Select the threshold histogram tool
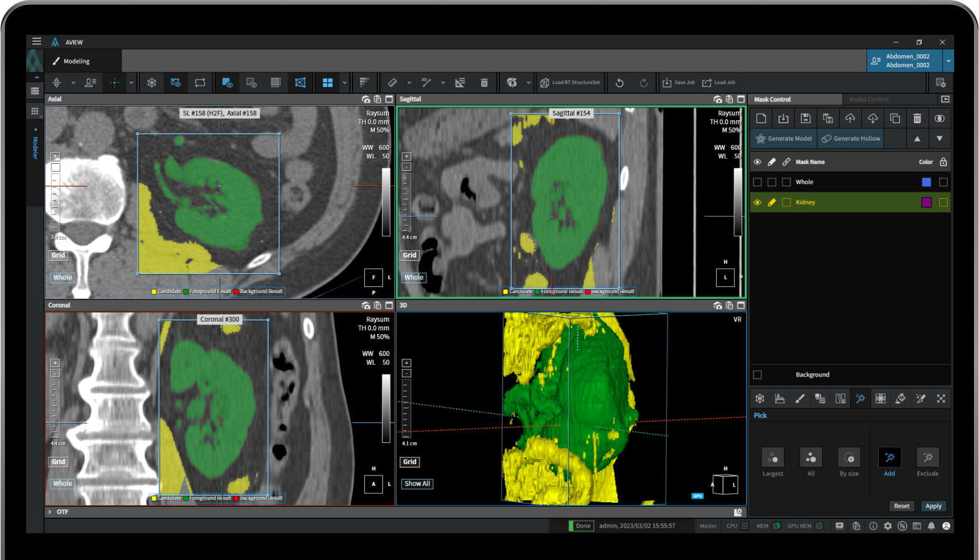This screenshot has height=560, width=979. tap(780, 398)
